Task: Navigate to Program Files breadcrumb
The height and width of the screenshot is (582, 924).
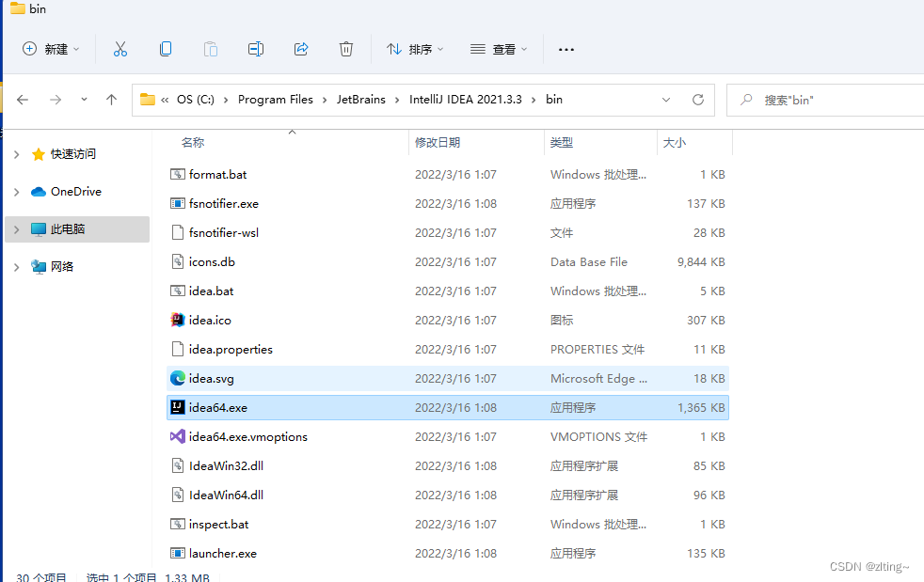Action: pos(275,100)
